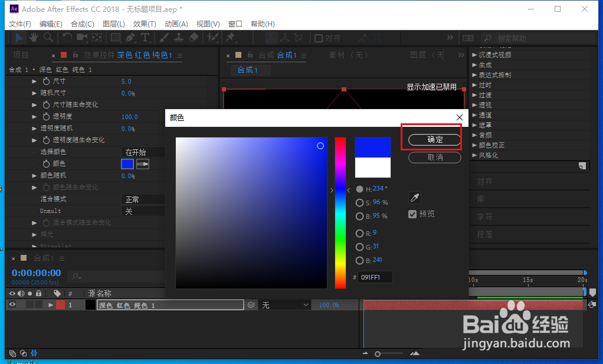Click the stopwatch for 尺寸随生命变化
Screen dimensions: 603x364
(46, 104)
